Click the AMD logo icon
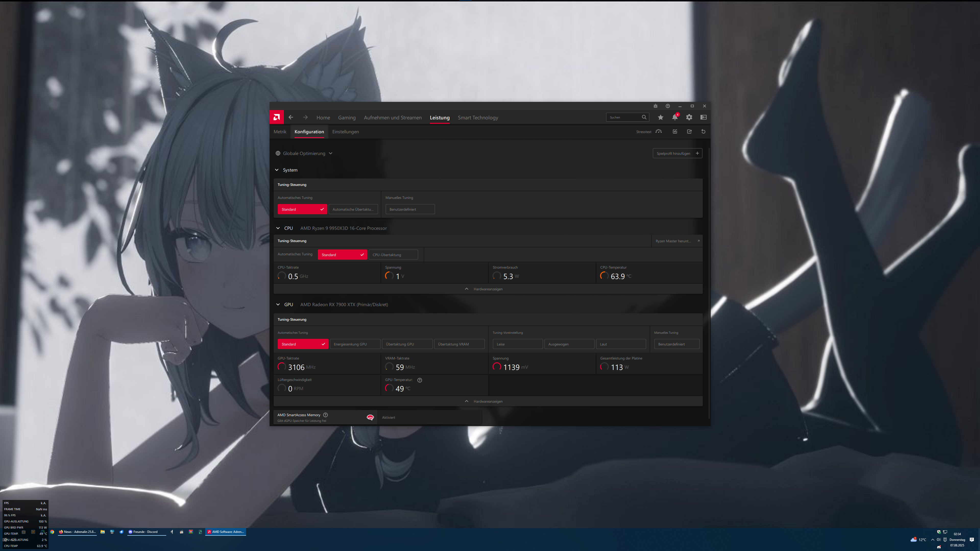This screenshot has height=551, width=980. pos(276,117)
